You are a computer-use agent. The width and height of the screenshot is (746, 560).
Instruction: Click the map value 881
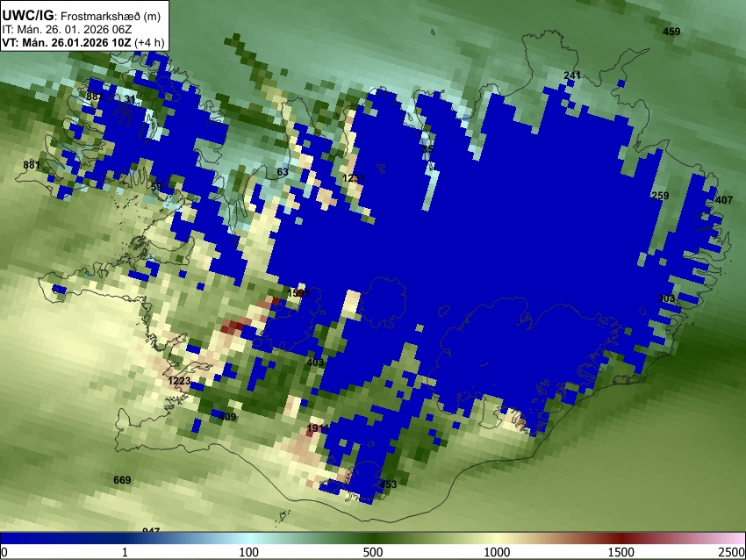click(x=32, y=165)
